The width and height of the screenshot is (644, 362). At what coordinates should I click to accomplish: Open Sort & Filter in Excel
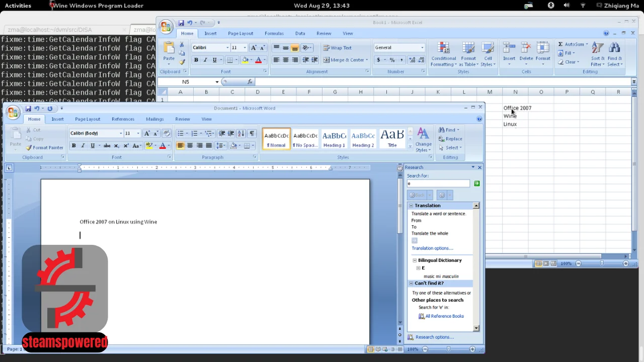(x=598, y=55)
